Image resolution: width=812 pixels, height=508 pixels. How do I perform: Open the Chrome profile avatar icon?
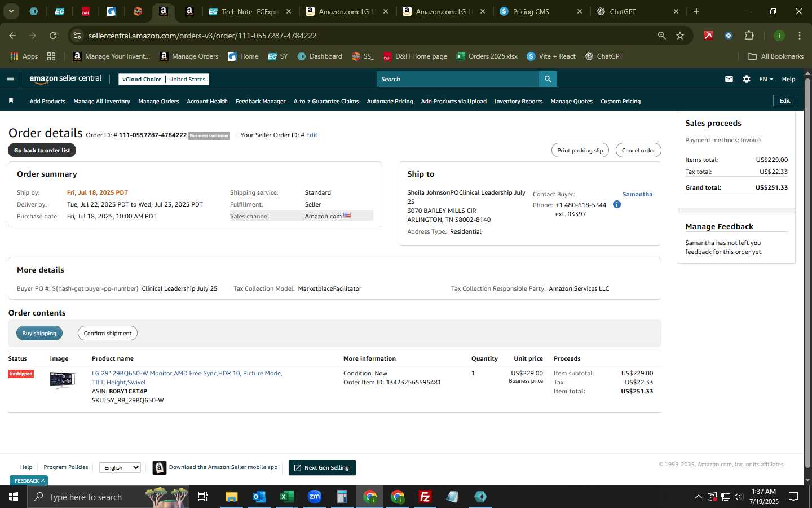(x=779, y=36)
